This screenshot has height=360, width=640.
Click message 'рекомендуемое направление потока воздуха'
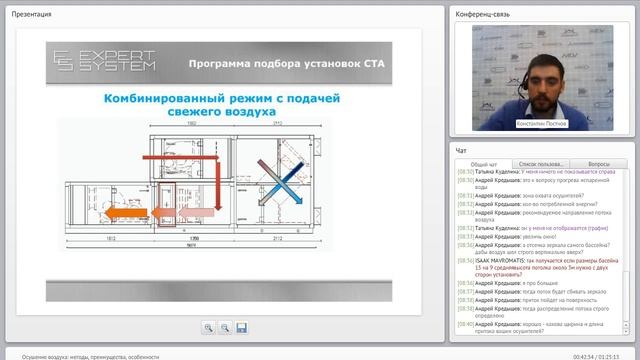[x=534, y=216]
